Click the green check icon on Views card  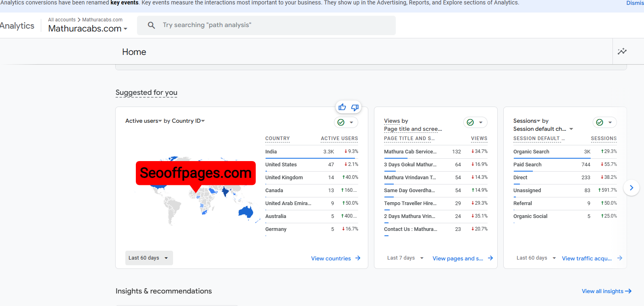(x=470, y=122)
